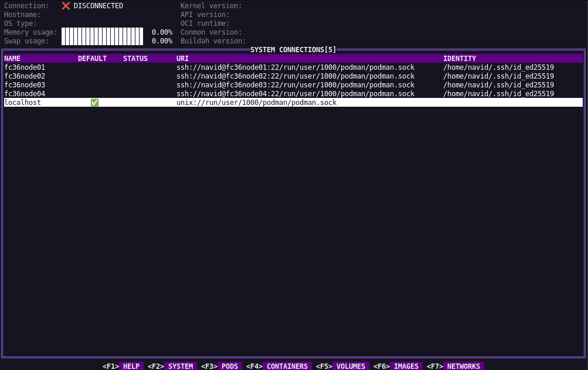
Task: Click the NAME column header
Action: [12, 59]
